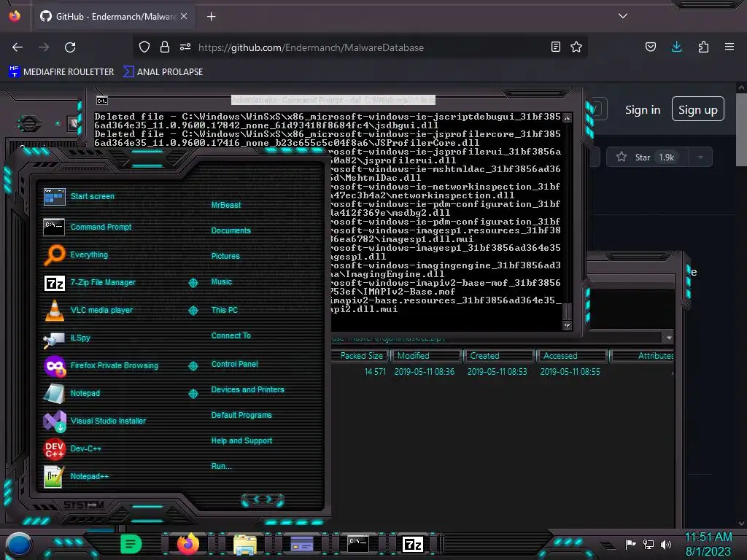747x560 pixels.
Task: Save page to Pocket
Action: [x=650, y=47]
